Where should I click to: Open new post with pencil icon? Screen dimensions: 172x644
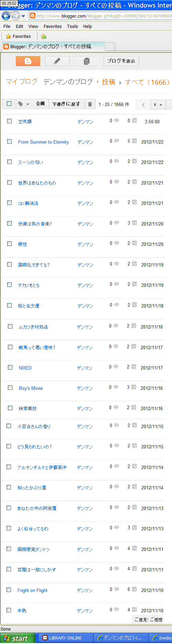pyautogui.click(x=57, y=61)
